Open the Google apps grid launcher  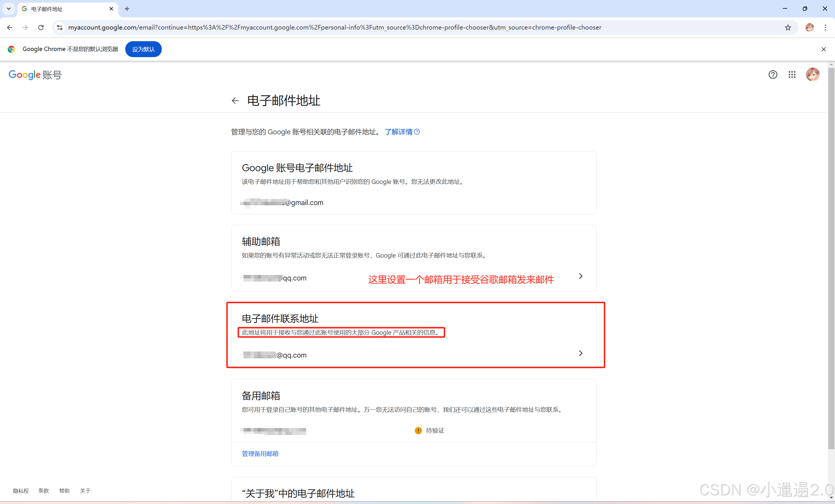792,75
